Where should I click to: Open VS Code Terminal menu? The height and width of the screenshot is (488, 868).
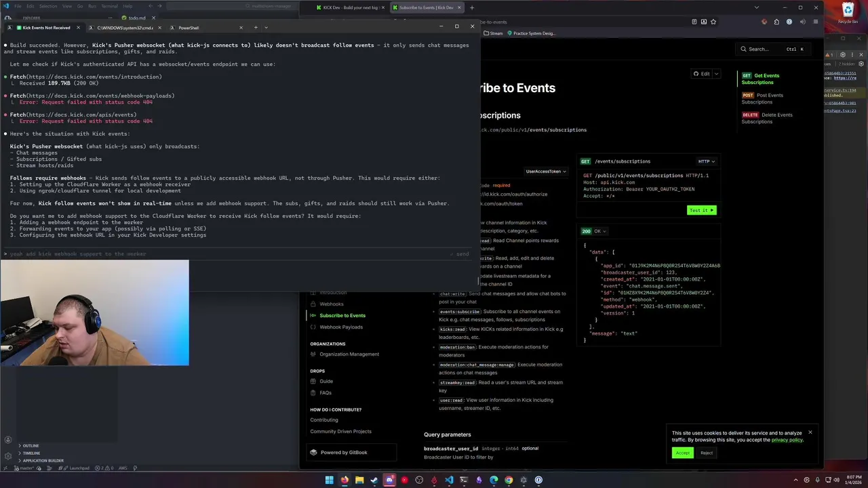coord(109,6)
